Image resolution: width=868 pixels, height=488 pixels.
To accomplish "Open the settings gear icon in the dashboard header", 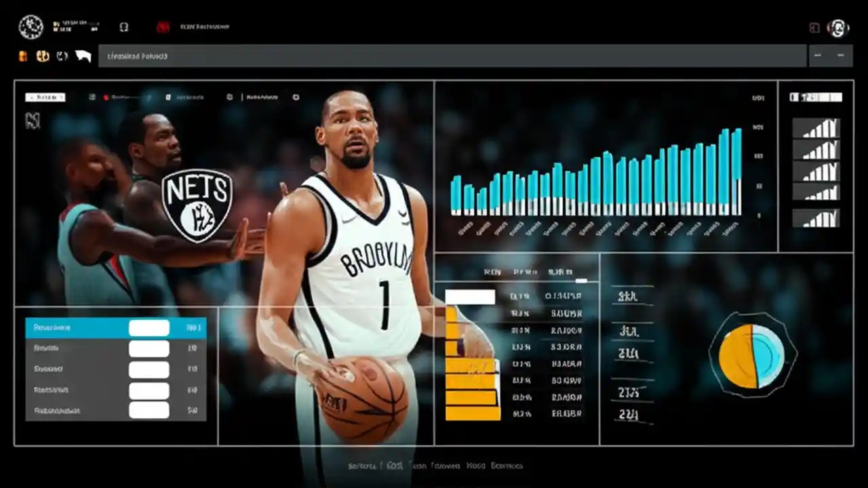I will coord(229,97).
